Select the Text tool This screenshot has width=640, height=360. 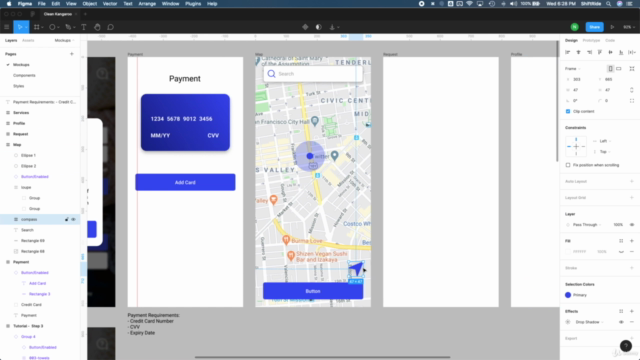click(84, 27)
